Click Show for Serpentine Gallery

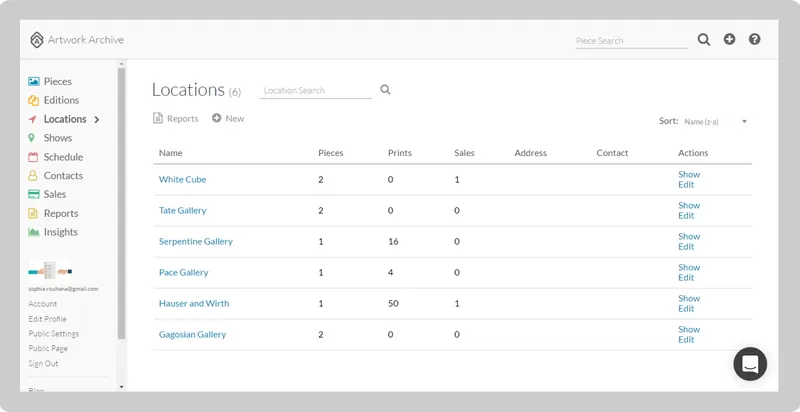[x=689, y=237]
